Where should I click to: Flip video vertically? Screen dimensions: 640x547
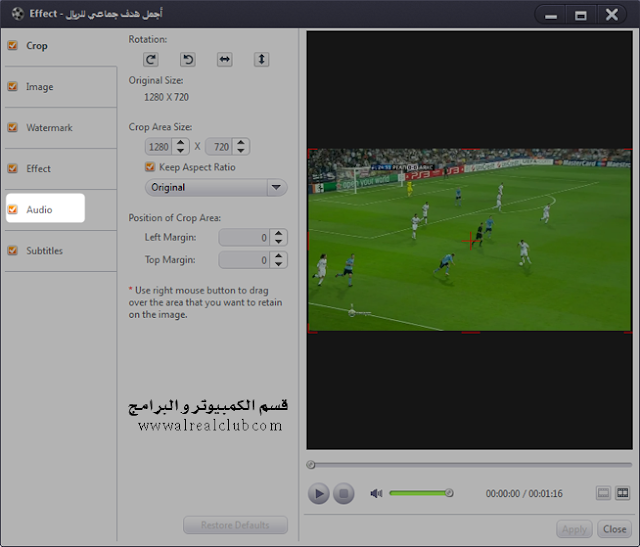tap(261, 60)
